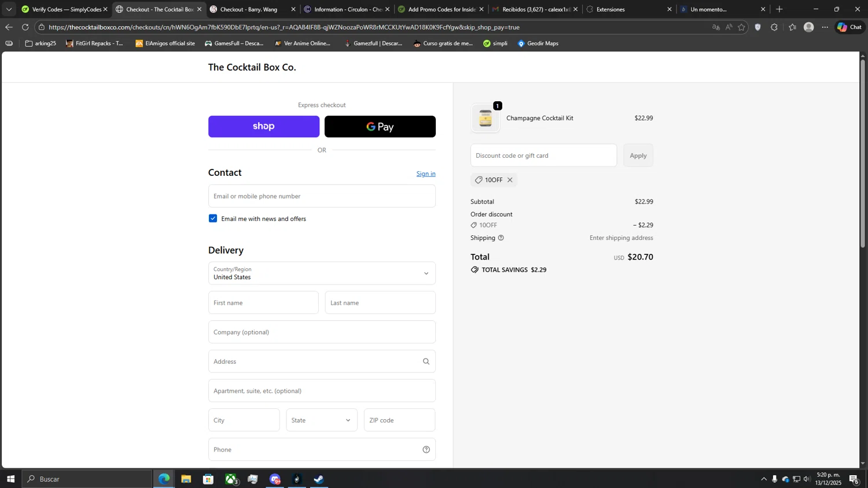Viewport: 868px width, 488px height.
Task: Focus the Discount code or gift card field
Action: pos(543,156)
